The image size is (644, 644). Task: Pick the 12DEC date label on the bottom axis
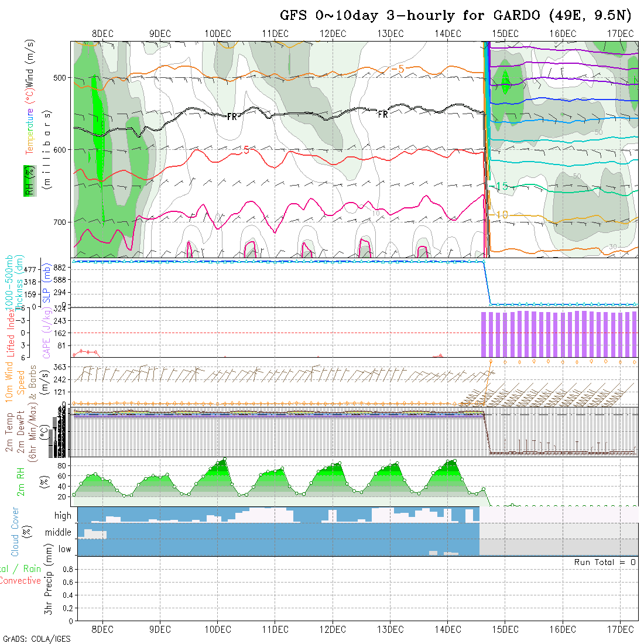pyautogui.click(x=333, y=629)
